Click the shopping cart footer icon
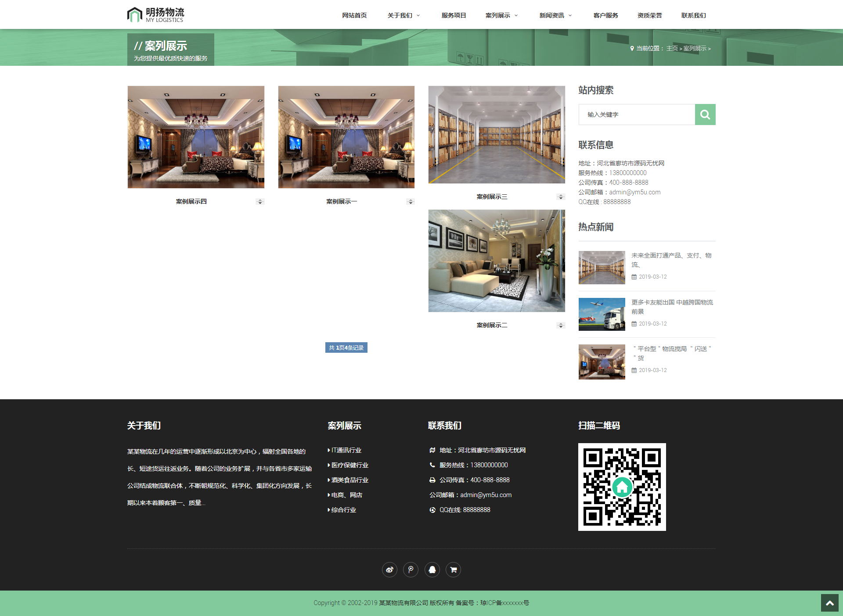 tap(453, 569)
